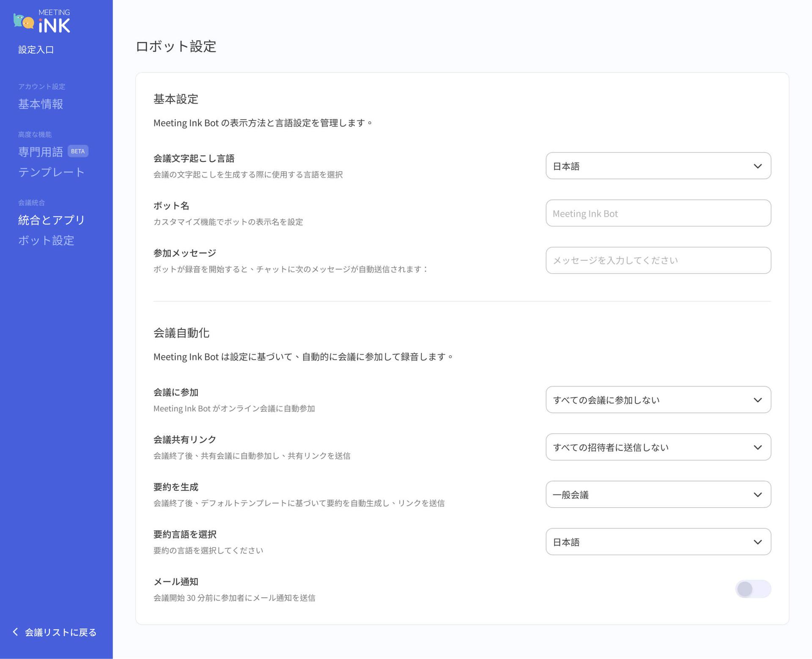812x659 pixels.
Task: Open 基本情報 in the sidebar
Action: 41,104
